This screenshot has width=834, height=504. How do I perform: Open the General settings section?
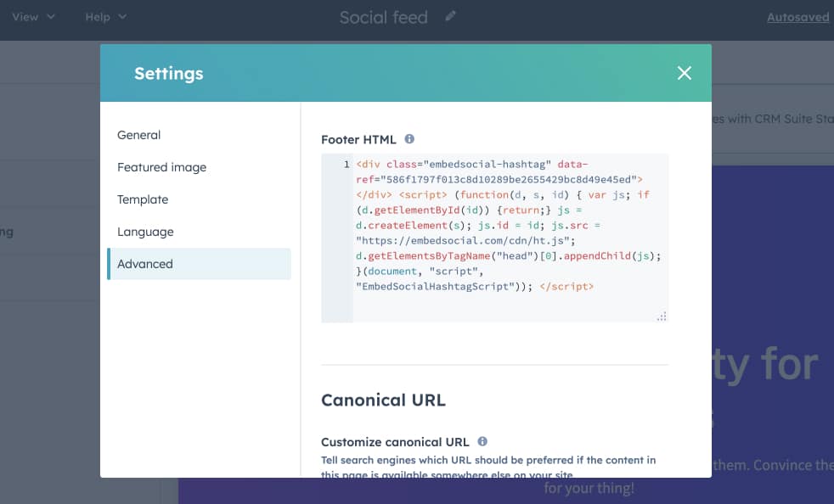[138, 135]
